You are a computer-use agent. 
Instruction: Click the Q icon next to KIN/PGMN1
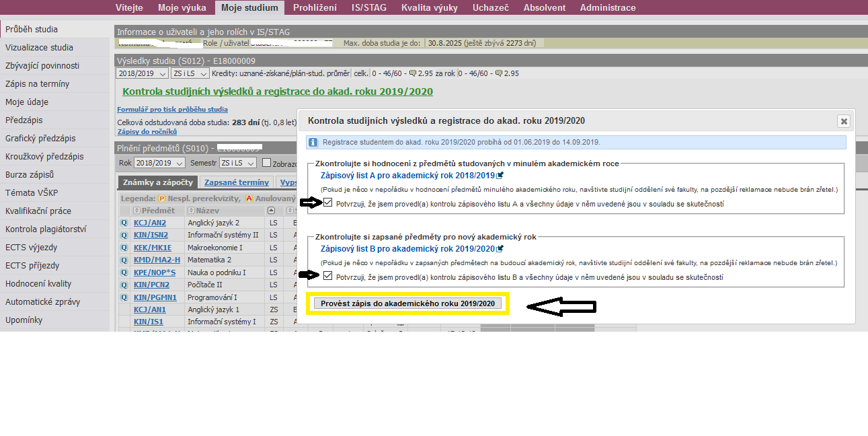tap(124, 297)
